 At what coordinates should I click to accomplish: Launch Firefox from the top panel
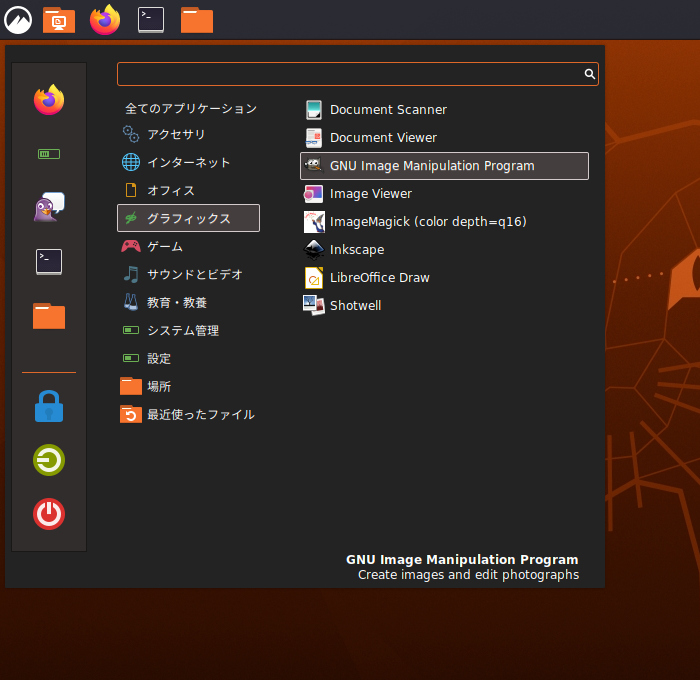tap(105, 20)
